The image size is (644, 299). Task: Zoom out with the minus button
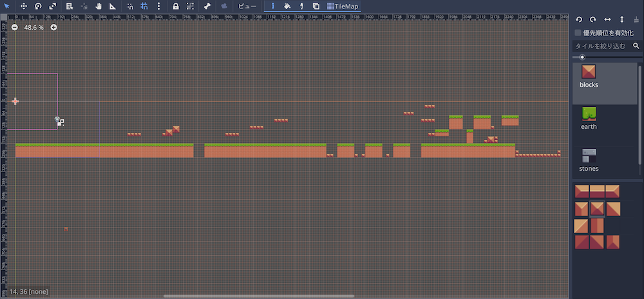[x=14, y=28]
